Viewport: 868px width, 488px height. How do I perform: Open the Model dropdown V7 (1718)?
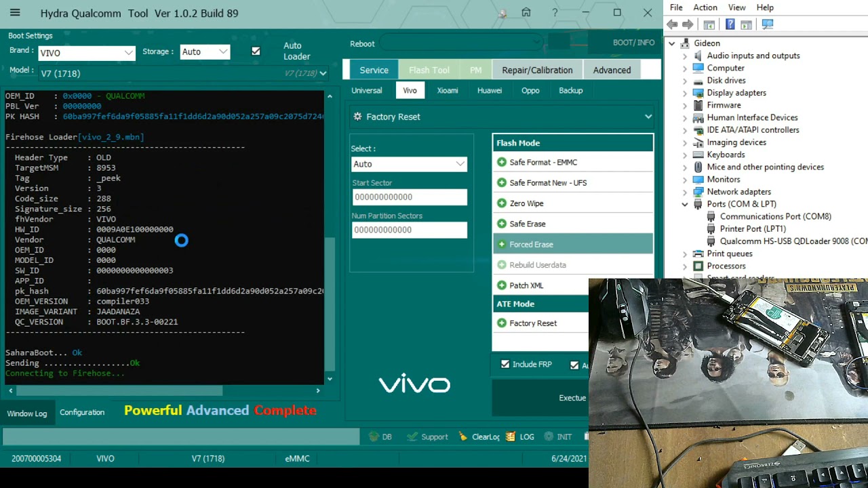[183, 73]
